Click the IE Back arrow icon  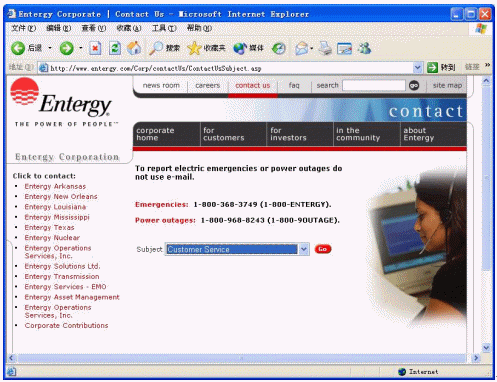click(18, 48)
